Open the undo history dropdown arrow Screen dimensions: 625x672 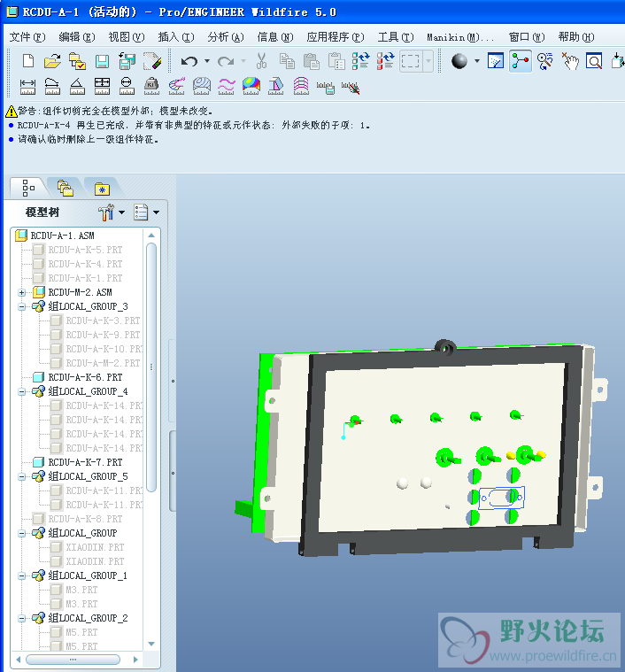(x=207, y=61)
